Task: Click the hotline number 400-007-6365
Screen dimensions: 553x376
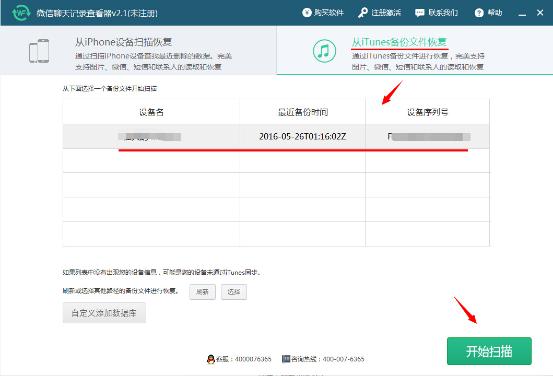Action: point(323,359)
